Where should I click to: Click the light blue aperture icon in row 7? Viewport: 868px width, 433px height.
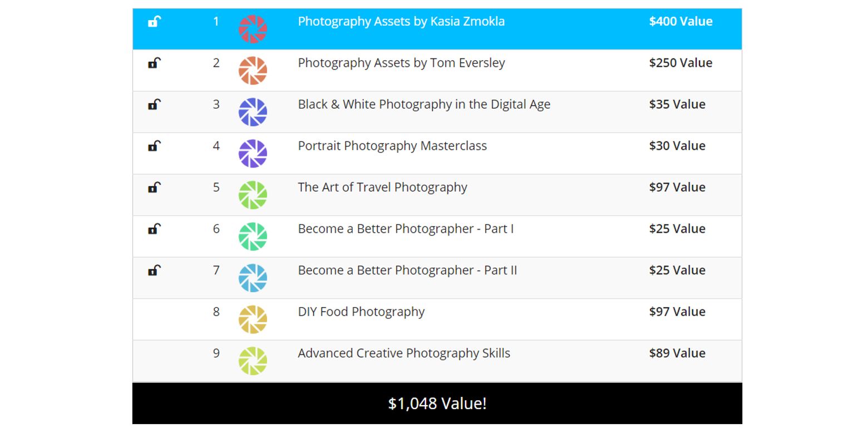pyautogui.click(x=253, y=278)
